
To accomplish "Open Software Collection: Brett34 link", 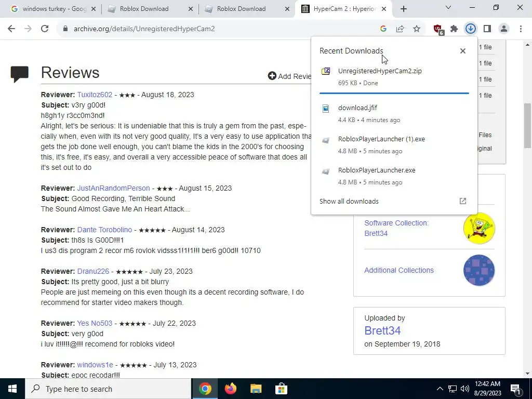I will (396, 228).
